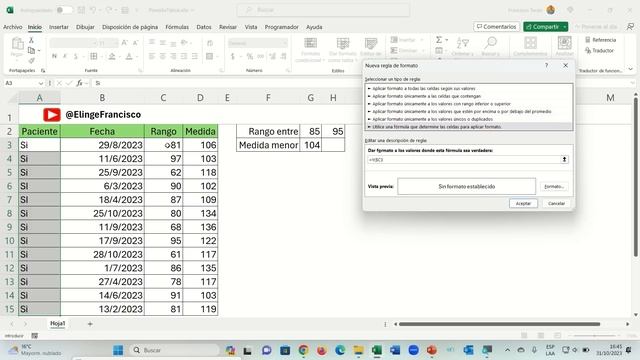Click the Formato... button in dialog

click(x=554, y=187)
